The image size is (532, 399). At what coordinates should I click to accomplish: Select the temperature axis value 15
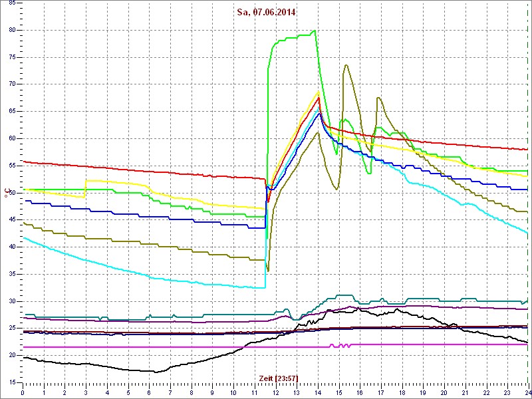pyautogui.click(x=11, y=383)
